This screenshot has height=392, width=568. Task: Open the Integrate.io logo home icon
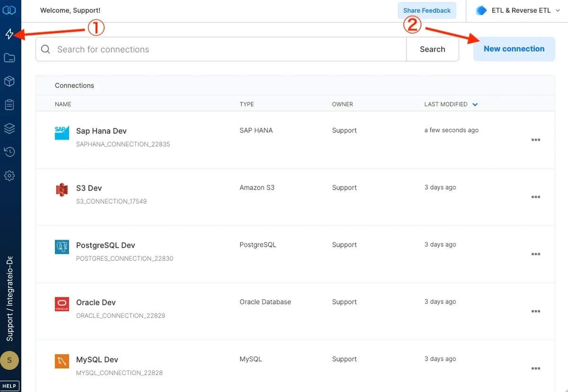9,10
